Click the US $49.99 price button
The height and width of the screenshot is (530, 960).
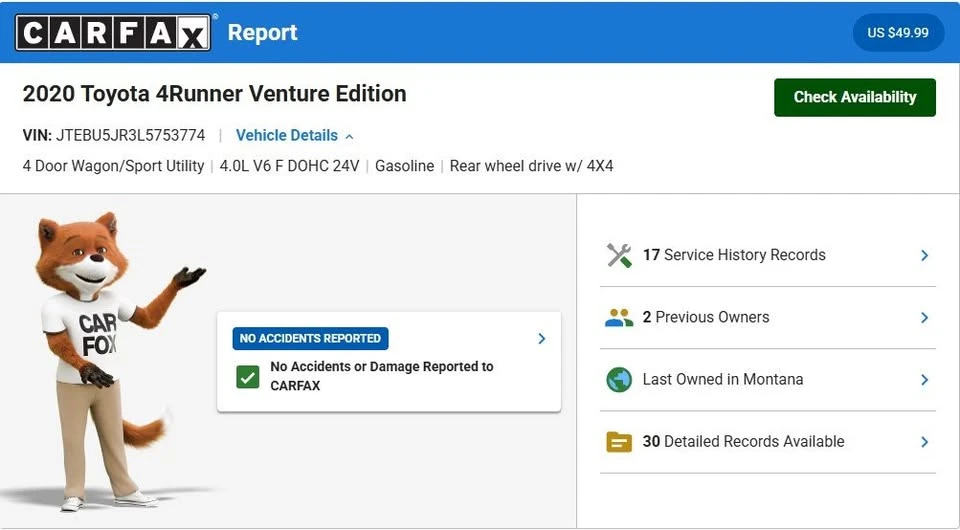pyautogui.click(x=898, y=32)
